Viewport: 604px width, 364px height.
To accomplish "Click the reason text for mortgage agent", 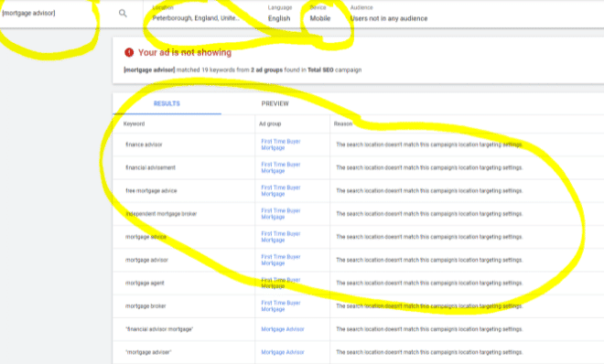I will pyautogui.click(x=429, y=284).
